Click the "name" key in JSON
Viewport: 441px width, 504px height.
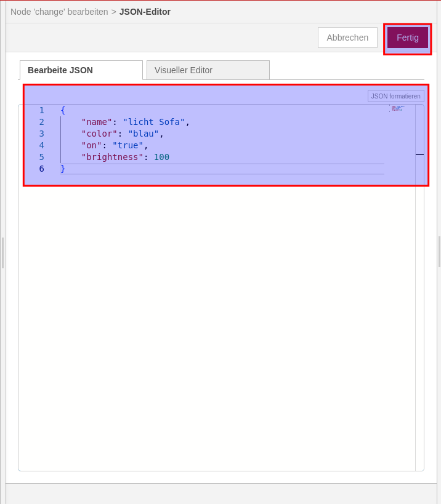97,122
